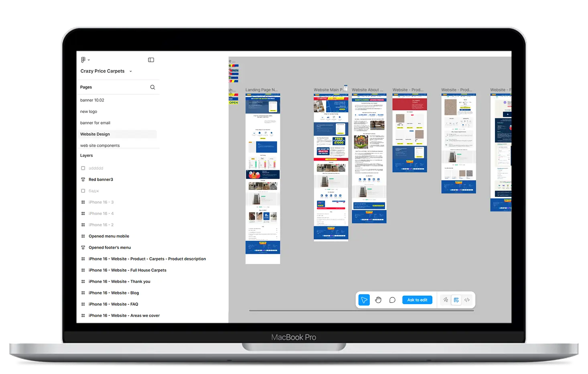Click the frame icon beside iPhone 16 - 2
This screenshot has width=588, height=374.
(x=83, y=225)
